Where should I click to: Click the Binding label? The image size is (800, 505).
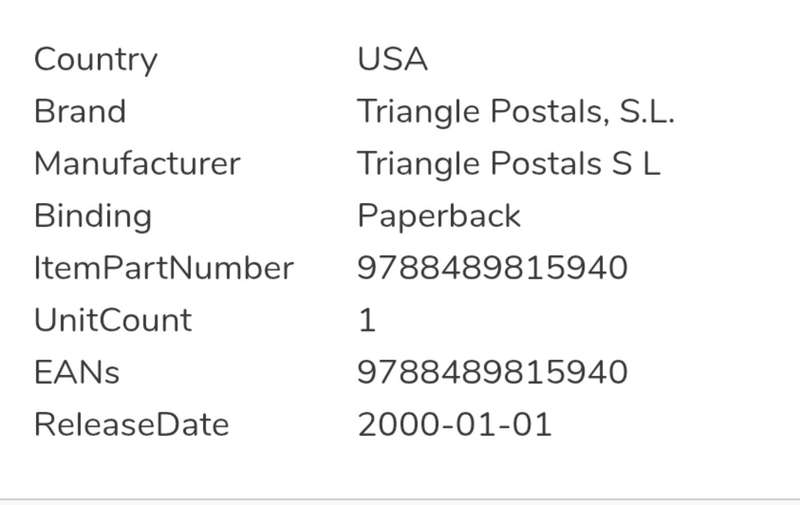[x=93, y=217]
